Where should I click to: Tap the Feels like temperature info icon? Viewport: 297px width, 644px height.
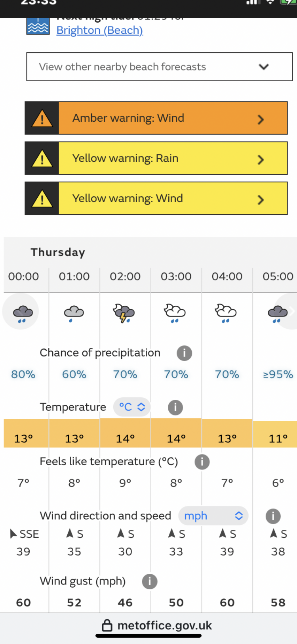click(x=202, y=462)
